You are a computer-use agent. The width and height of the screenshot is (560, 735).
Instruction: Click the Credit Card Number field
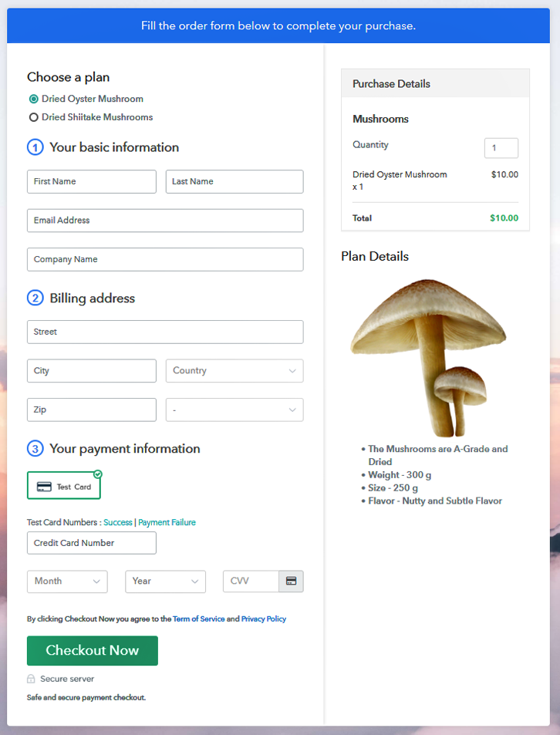coord(92,543)
